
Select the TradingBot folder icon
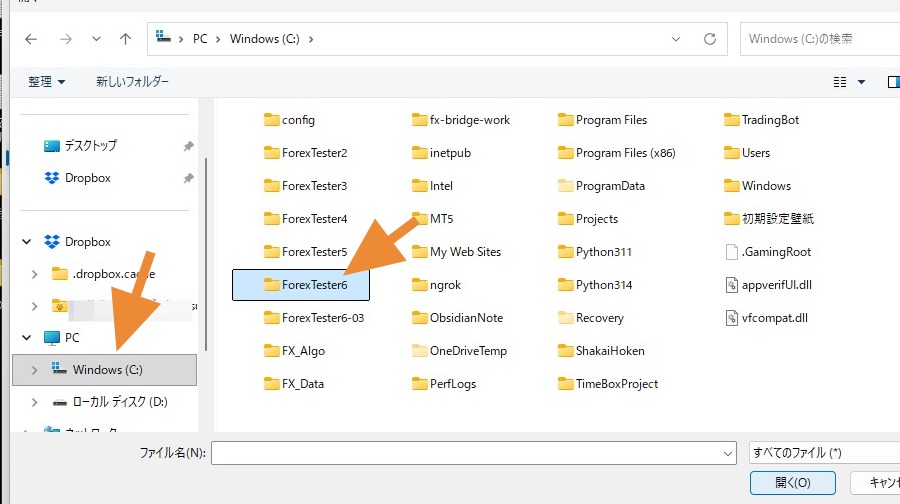click(x=731, y=119)
